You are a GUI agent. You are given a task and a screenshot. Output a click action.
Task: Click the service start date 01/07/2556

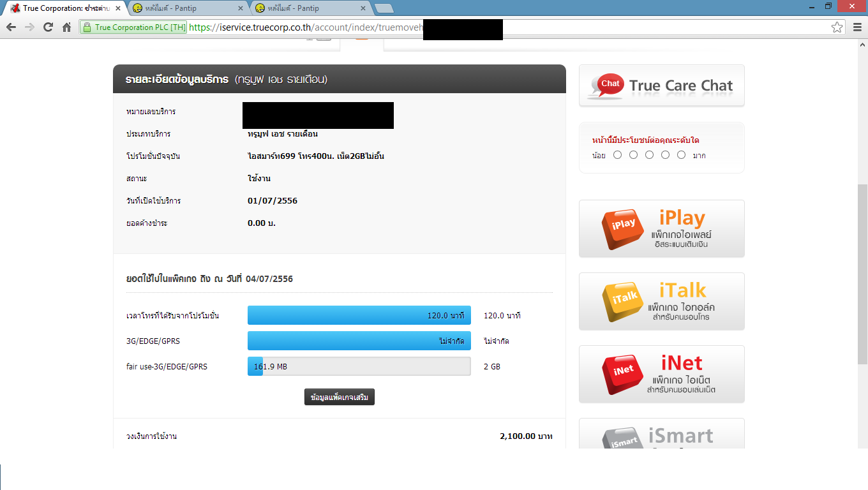pos(273,201)
